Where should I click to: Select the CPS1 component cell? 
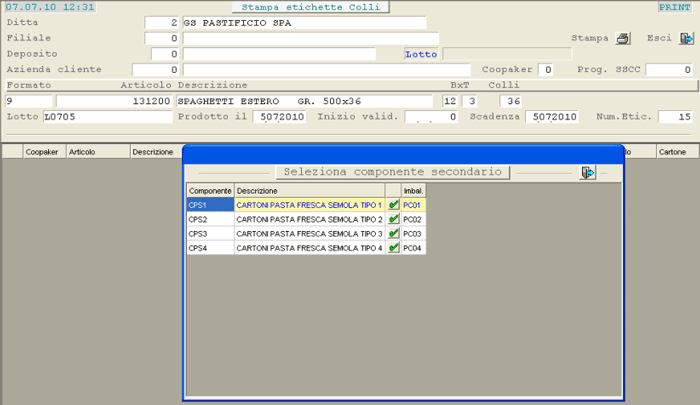pyautogui.click(x=210, y=205)
